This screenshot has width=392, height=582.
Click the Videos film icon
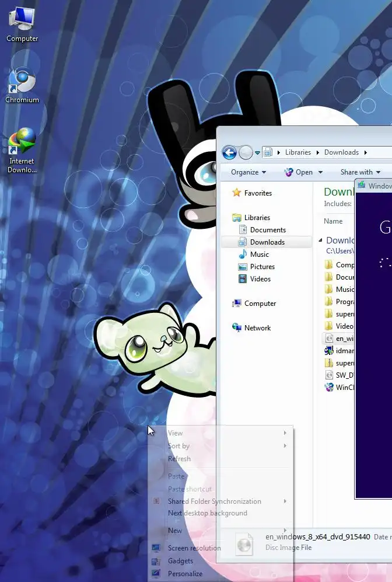pos(243,279)
